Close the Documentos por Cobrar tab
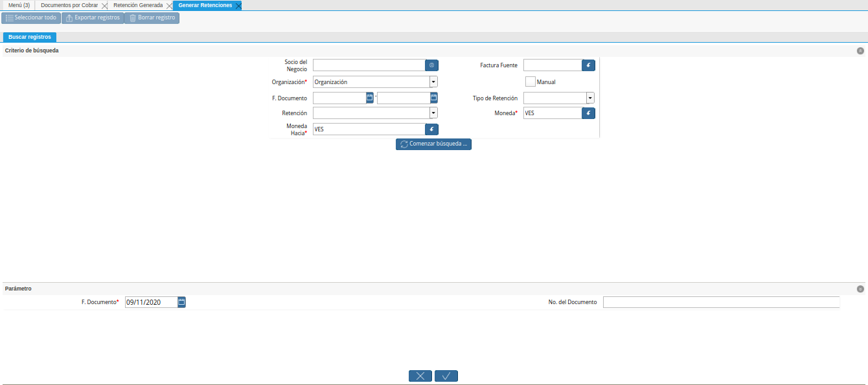 click(104, 5)
